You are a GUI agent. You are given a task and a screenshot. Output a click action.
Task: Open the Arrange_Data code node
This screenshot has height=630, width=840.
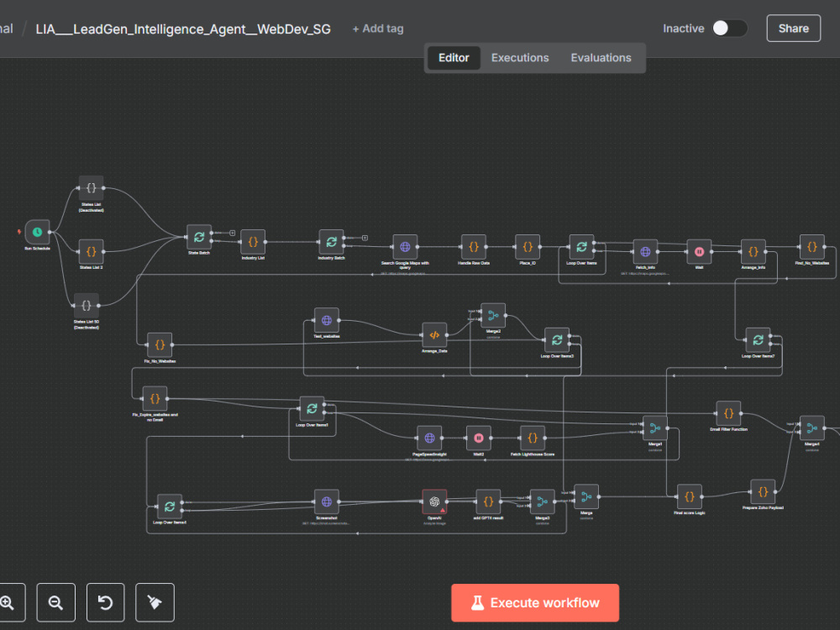[x=434, y=335]
